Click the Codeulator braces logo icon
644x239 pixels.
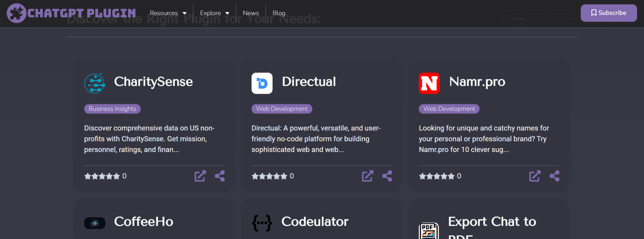pos(262,223)
